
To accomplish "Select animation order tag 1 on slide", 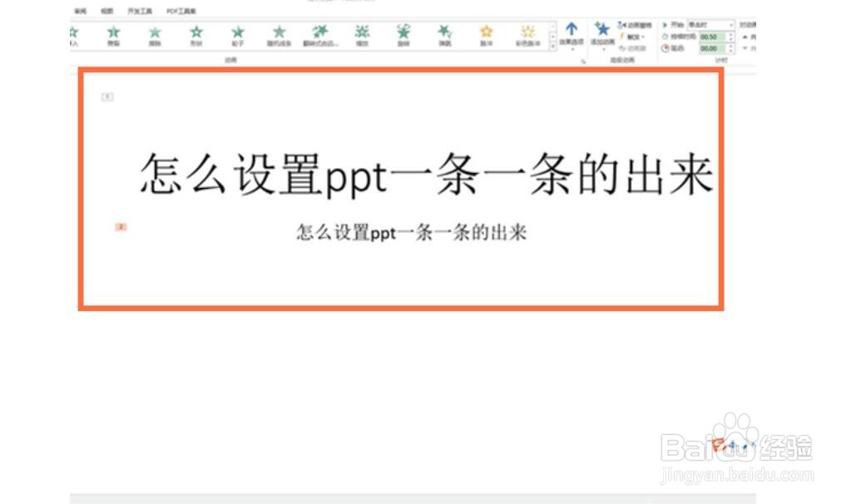I will (107, 96).
